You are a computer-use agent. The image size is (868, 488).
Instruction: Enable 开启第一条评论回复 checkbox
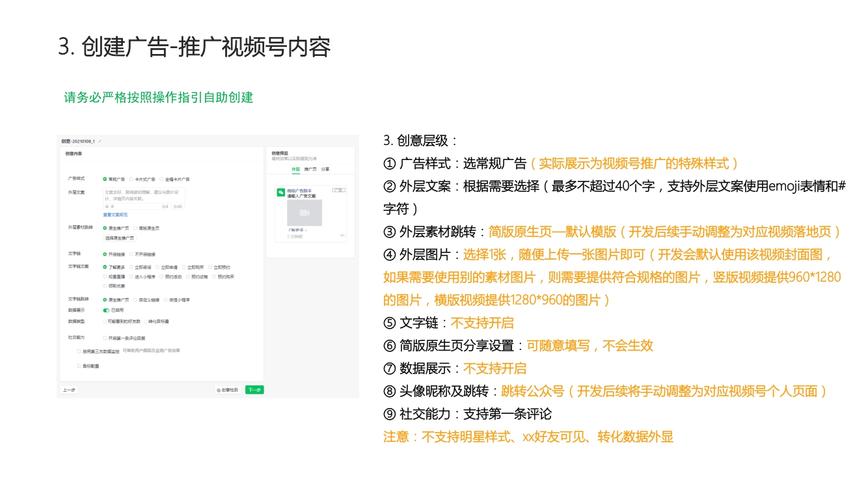pyautogui.click(x=104, y=338)
